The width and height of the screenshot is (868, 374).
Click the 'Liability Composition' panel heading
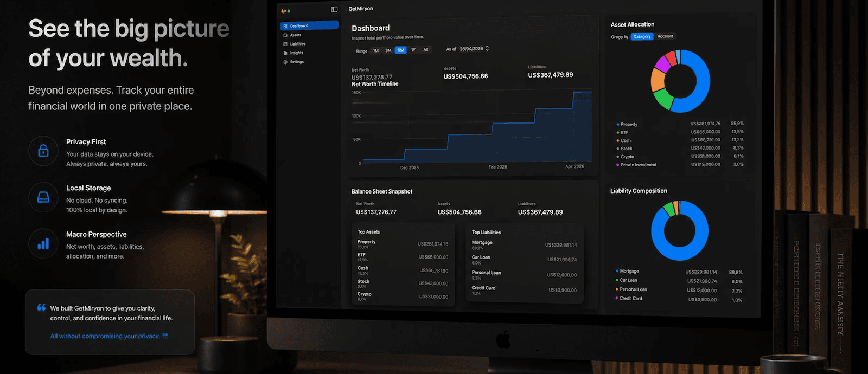point(639,191)
